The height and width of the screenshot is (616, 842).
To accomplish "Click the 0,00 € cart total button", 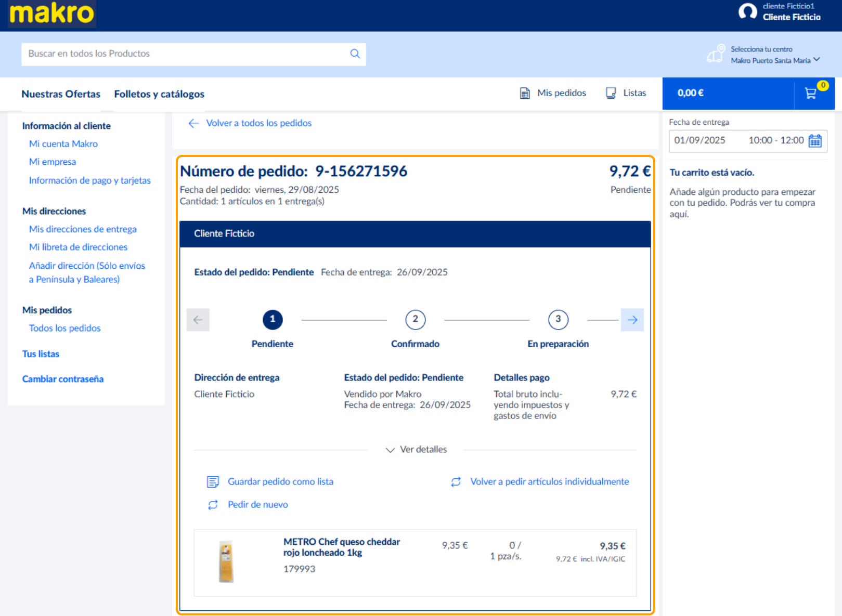I will 728,94.
